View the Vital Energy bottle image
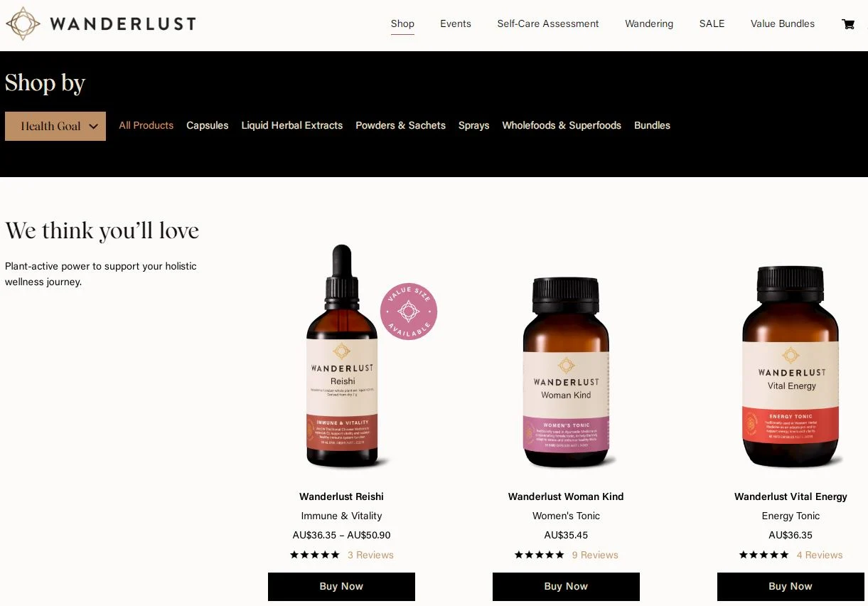868x606 pixels. (x=791, y=366)
